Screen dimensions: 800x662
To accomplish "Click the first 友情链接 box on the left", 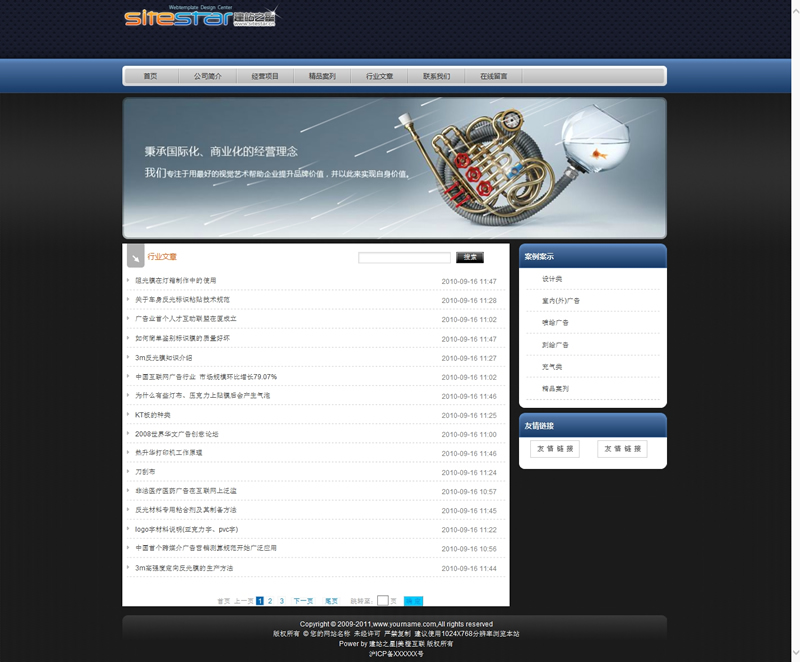I will point(555,449).
